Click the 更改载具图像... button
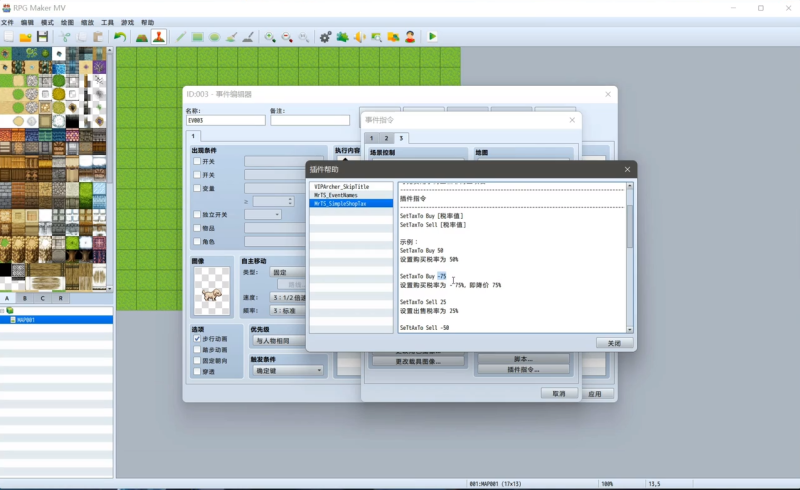800x490 pixels. coord(418,361)
